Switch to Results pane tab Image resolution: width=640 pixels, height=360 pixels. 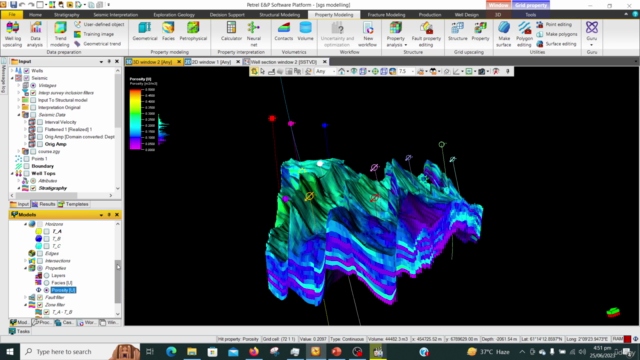point(44,204)
